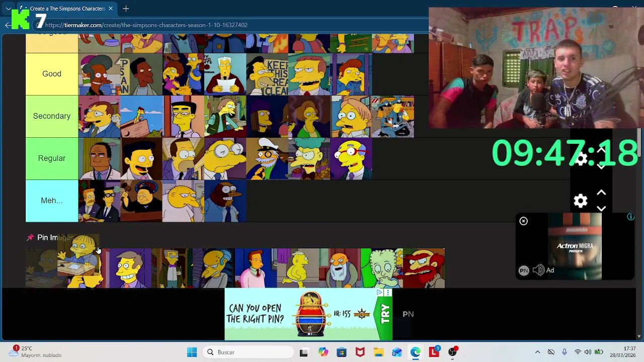Image resolution: width=644 pixels, height=362 pixels.
Task: Open the tab list dropdown chevron
Action: click(8, 9)
